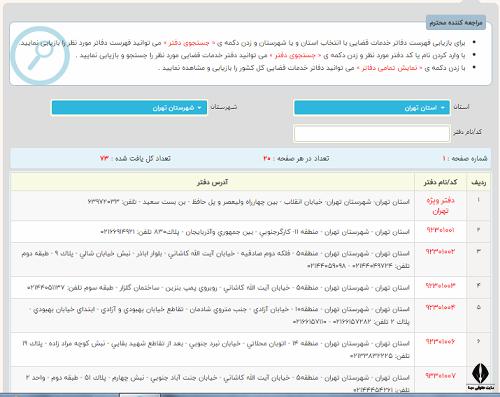The image size is (500, 397).
Task: Open the استان تهران province dropdown
Action: click(372, 108)
